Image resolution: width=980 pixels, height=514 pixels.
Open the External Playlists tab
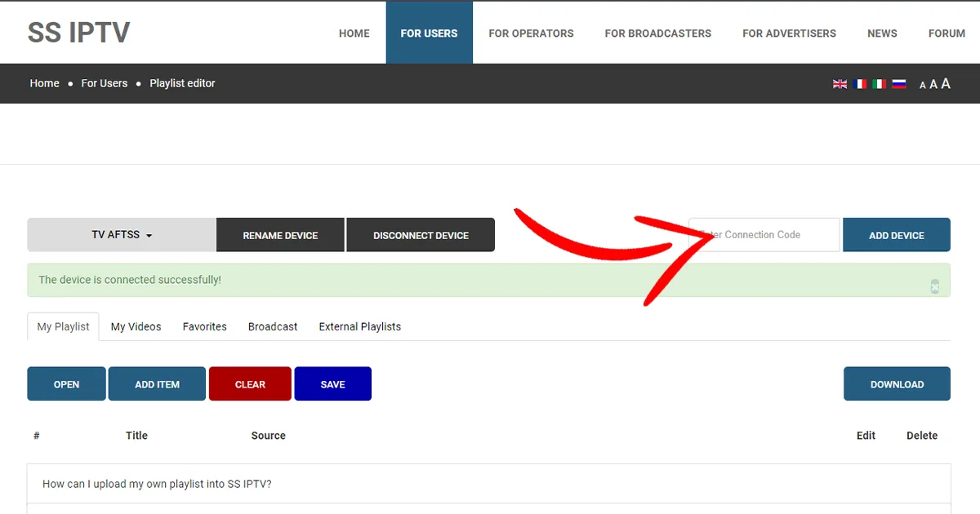coord(359,326)
